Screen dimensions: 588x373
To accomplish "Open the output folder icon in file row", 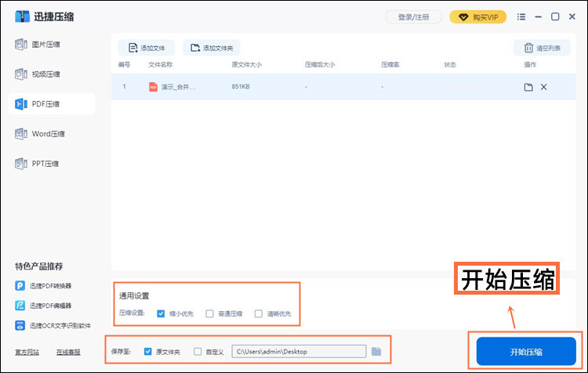I will [528, 87].
